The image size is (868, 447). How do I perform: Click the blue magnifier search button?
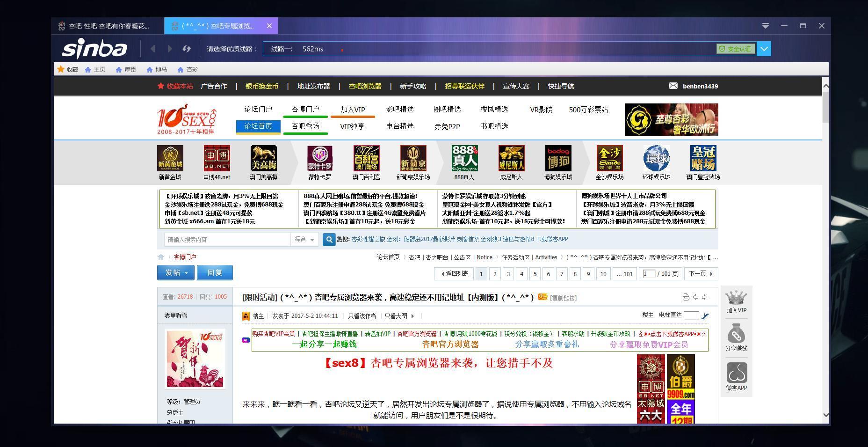pyautogui.click(x=329, y=239)
